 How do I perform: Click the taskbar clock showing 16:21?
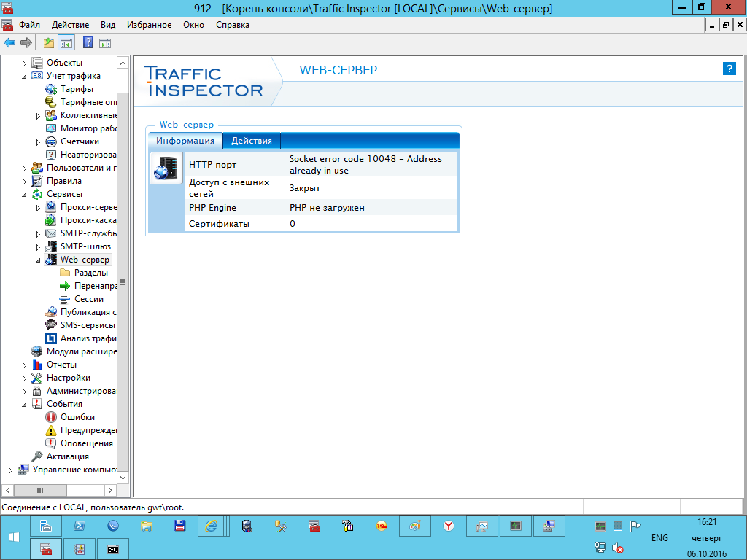pyautogui.click(x=706, y=522)
